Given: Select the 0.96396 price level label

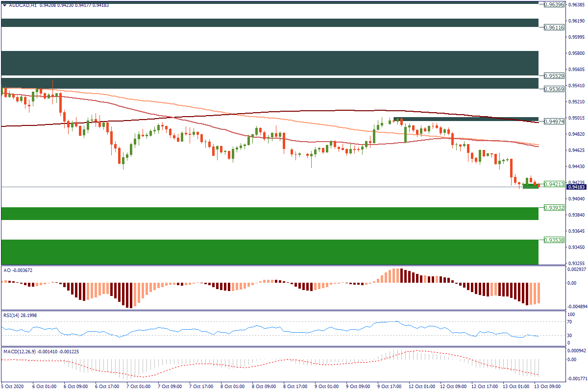Looking at the screenshot, I should (554, 4).
